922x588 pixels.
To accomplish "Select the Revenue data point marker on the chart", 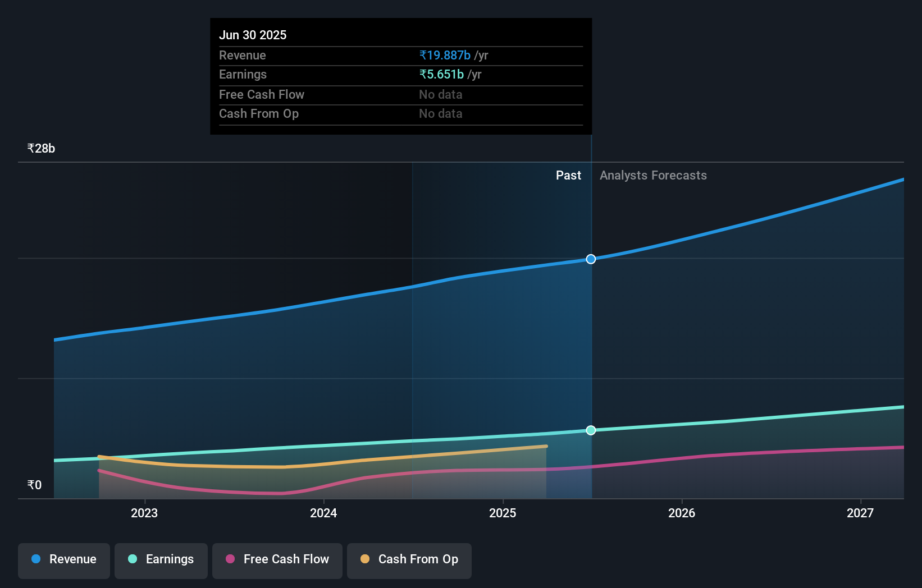I will pos(591,259).
